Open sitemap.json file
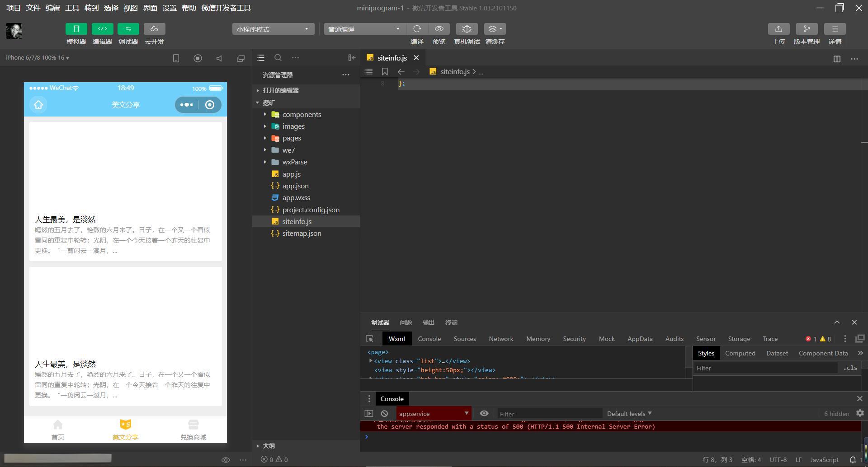Screen dimensions: 868x467 [x=306, y=233]
